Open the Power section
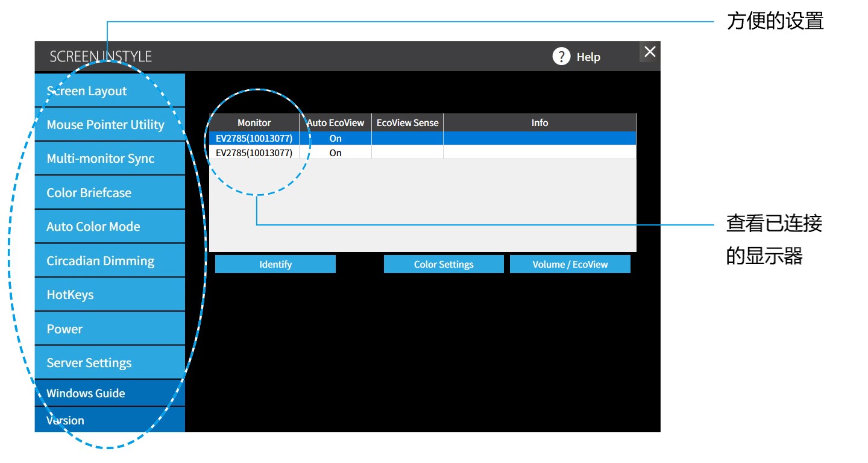Image resolution: width=868 pixels, height=463 pixels. pyautogui.click(x=110, y=329)
